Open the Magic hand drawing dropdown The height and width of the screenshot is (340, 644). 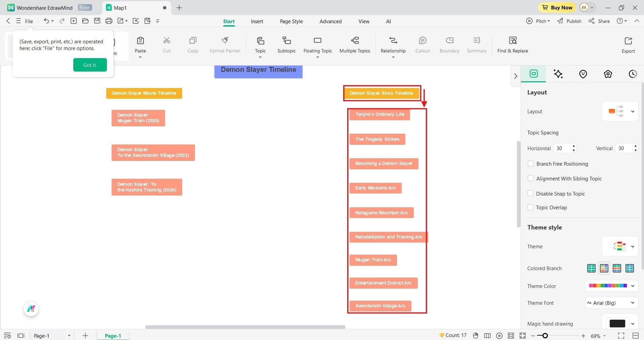click(620, 323)
